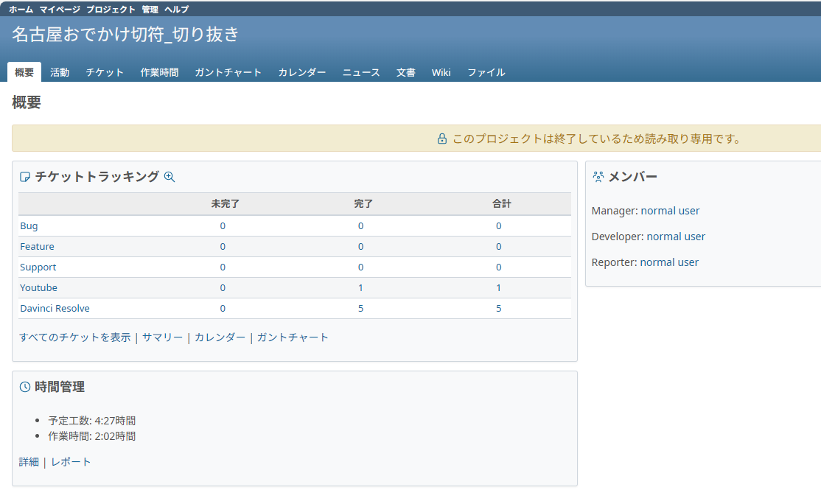Screen dimensions: 821x504
Task: Click the Support total count 0
Action: tap(498, 267)
